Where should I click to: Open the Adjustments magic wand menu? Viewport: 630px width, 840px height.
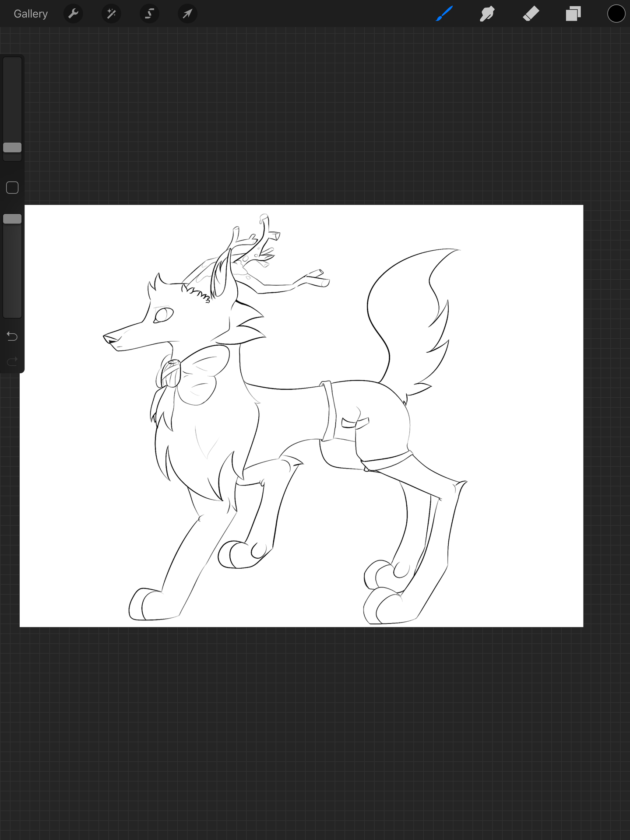pyautogui.click(x=111, y=14)
